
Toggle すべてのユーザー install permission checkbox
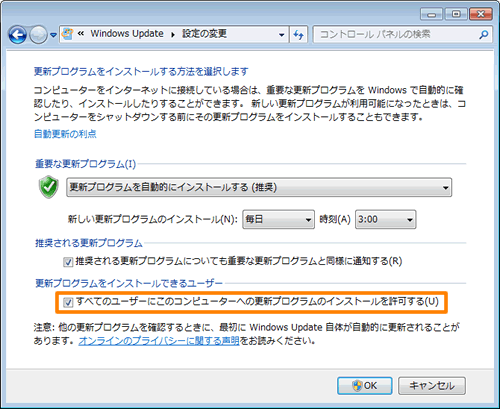[x=68, y=303]
